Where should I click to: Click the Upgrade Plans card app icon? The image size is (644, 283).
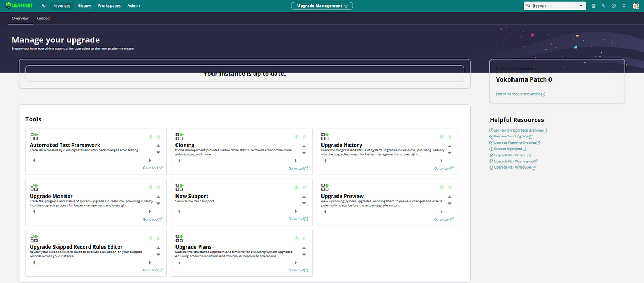179,238
